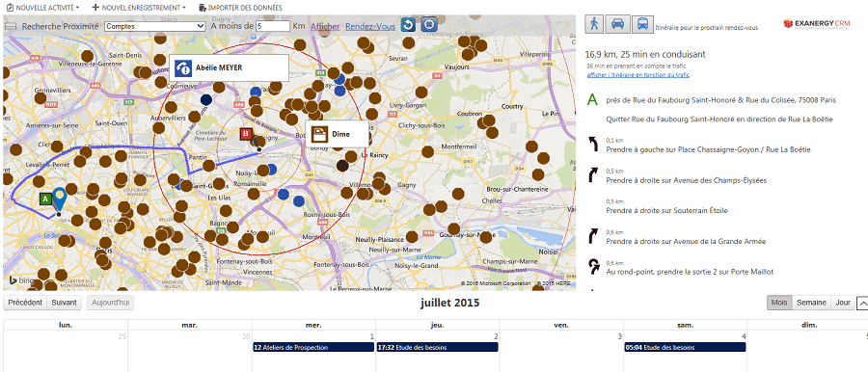Click the map refresh arrow icon

(408, 25)
